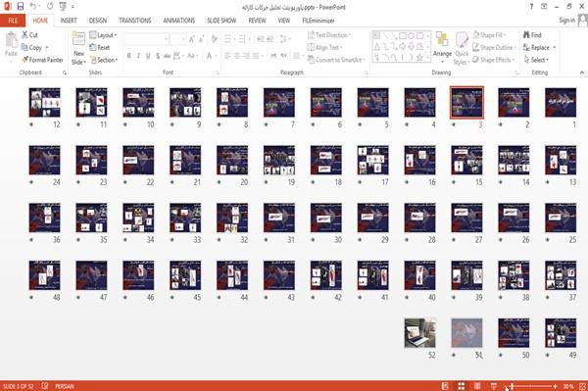
Task: Open Align Text button
Action: (324, 47)
